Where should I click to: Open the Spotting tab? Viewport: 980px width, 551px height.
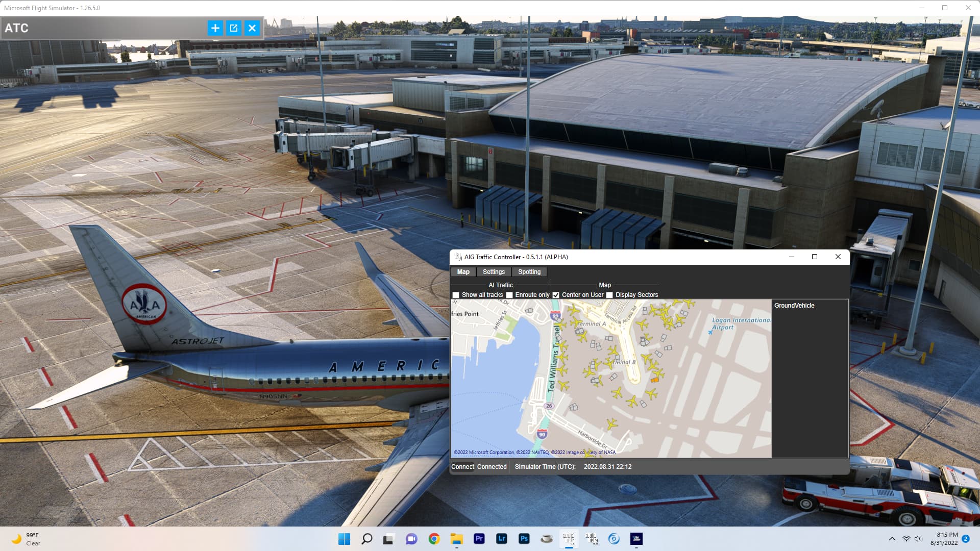click(x=529, y=272)
